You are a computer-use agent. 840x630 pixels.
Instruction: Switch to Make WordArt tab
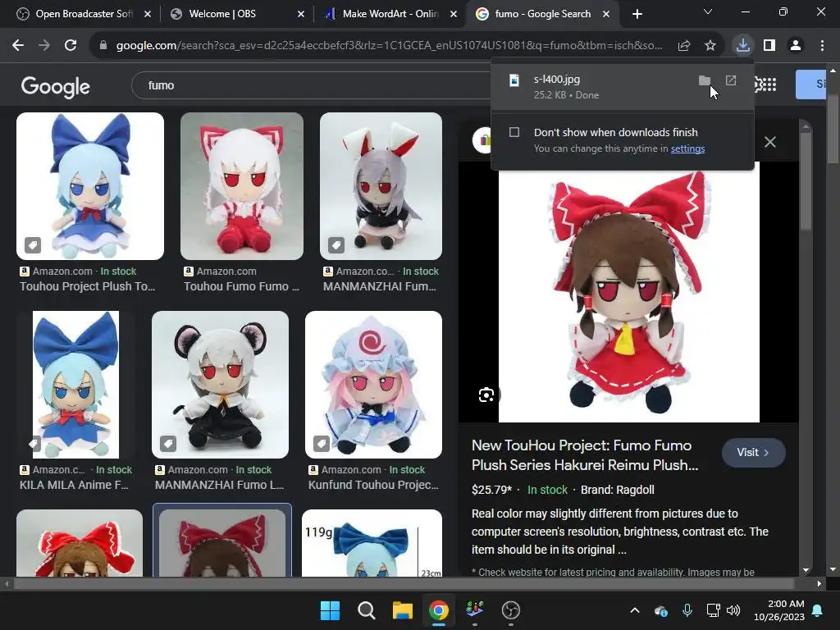[x=390, y=14]
